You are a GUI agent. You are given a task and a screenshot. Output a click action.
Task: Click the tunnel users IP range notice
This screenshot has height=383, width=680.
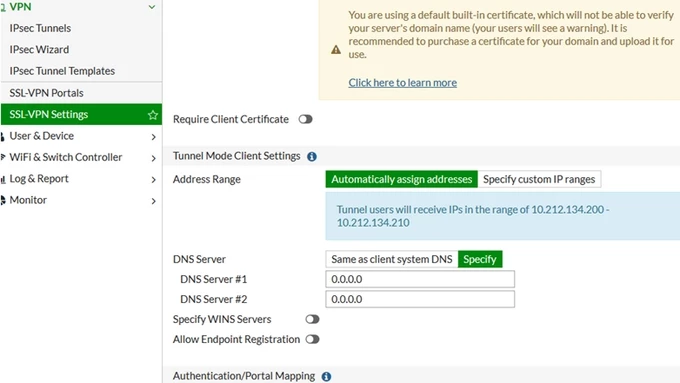pos(503,216)
